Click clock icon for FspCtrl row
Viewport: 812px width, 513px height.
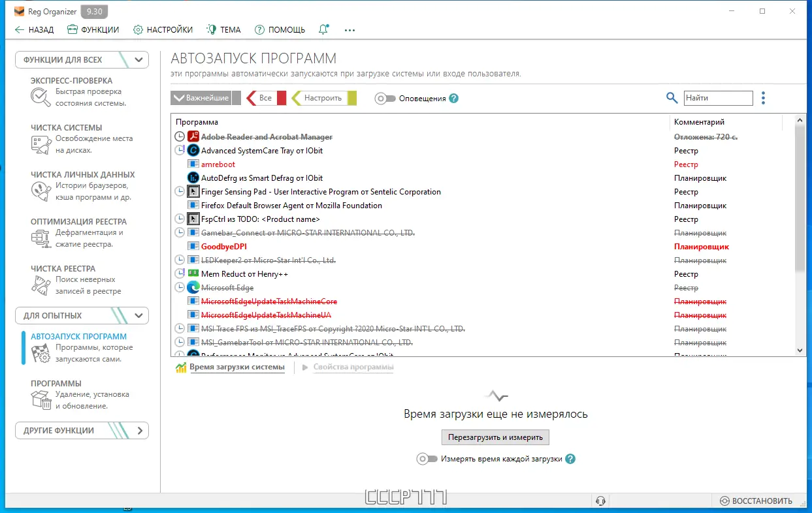[x=180, y=219]
